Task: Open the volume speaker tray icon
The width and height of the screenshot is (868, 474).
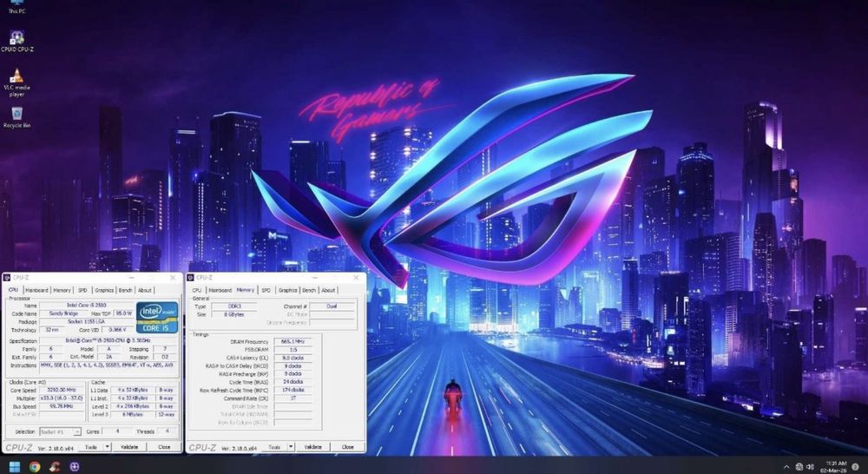Action: pos(811,467)
